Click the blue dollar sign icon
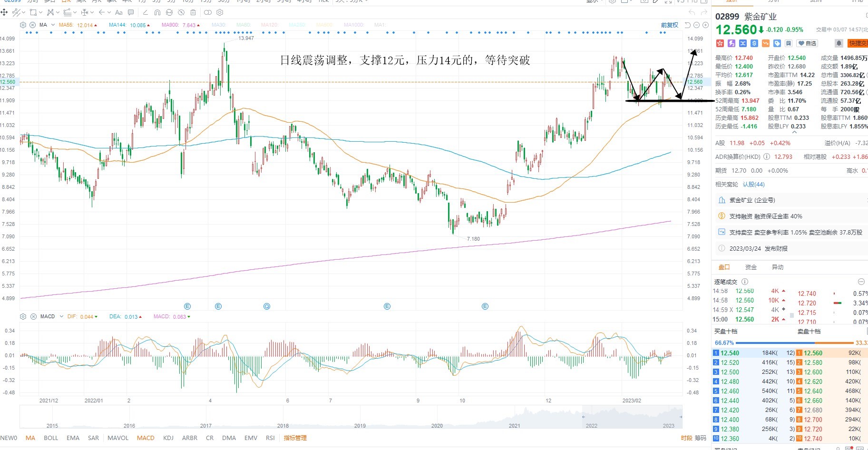Image resolution: width=868 pixels, height=450 pixels. pos(754,43)
